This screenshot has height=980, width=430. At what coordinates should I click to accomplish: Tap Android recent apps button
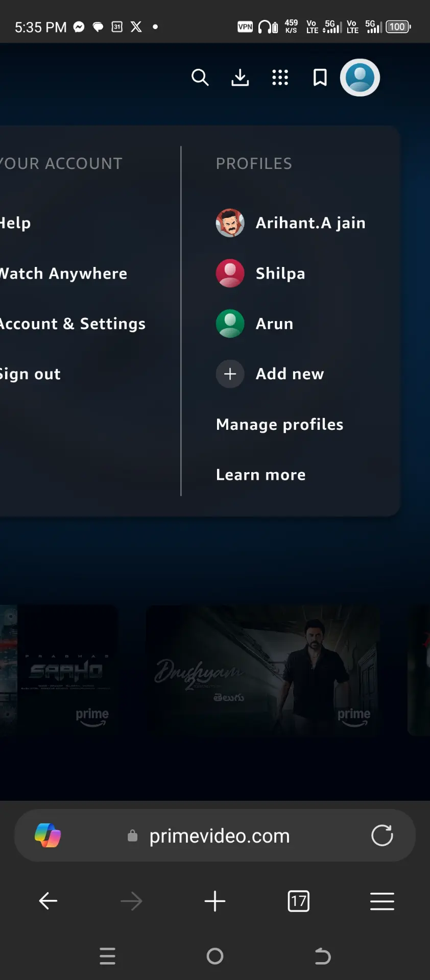pos(107,956)
